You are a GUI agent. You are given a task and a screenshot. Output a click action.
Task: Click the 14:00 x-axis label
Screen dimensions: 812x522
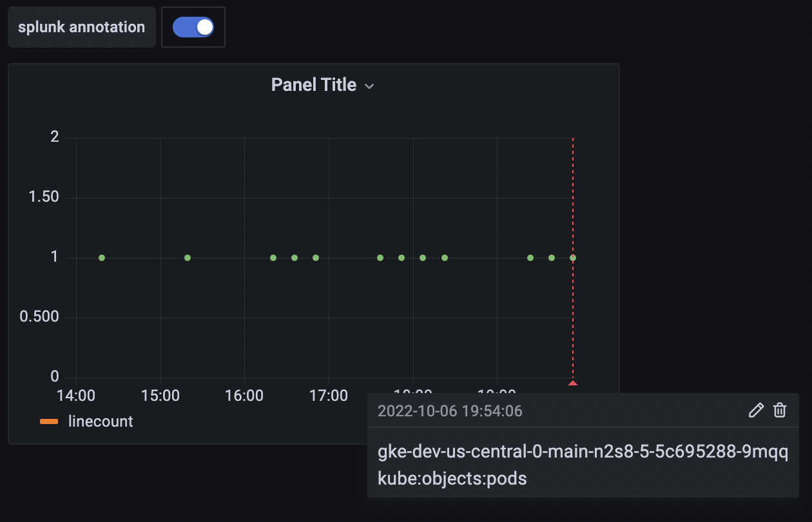tap(76, 395)
